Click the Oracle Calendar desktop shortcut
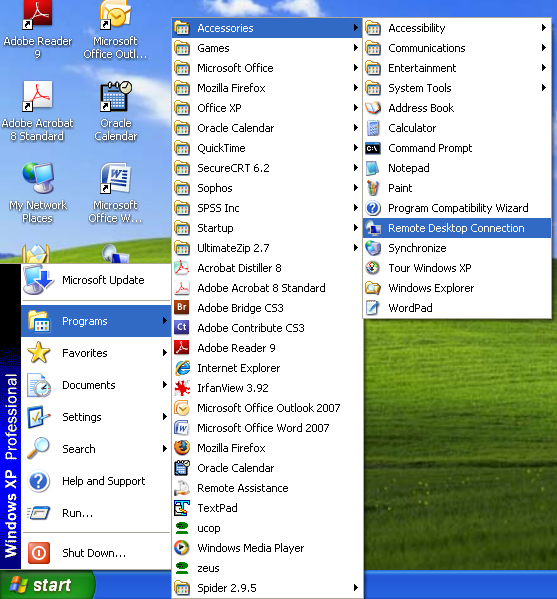 click(116, 111)
